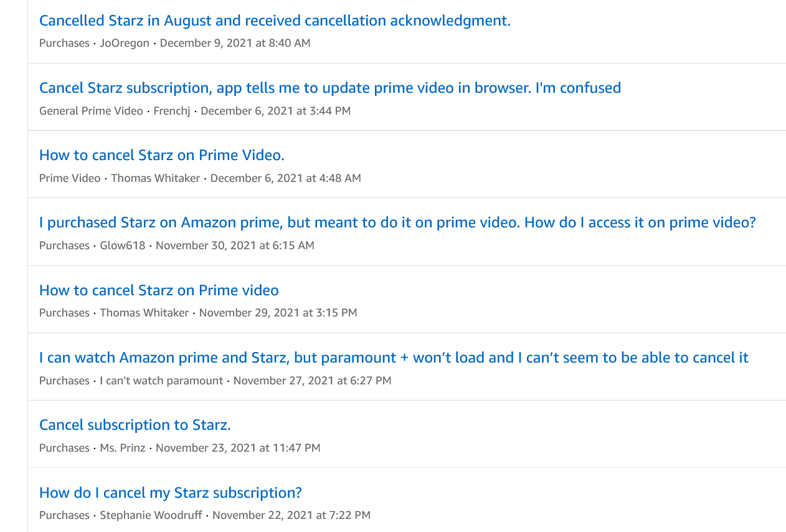Click the "I can't watch paramount" author name
The image size is (786, 532).
click(x=161, y=381)
